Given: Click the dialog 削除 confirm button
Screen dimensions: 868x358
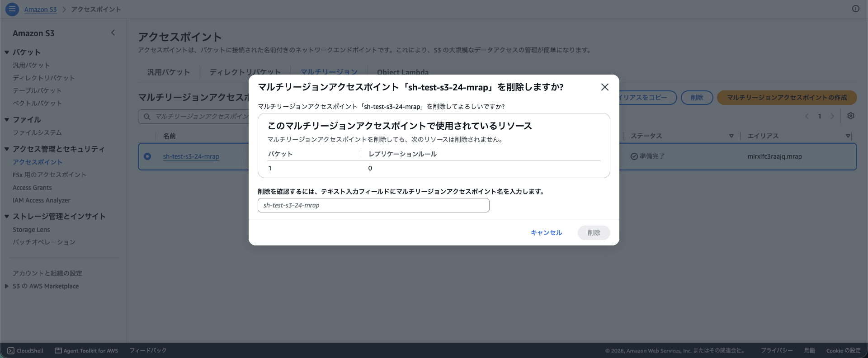Looking at the screenshot, I should coord(594,233).
